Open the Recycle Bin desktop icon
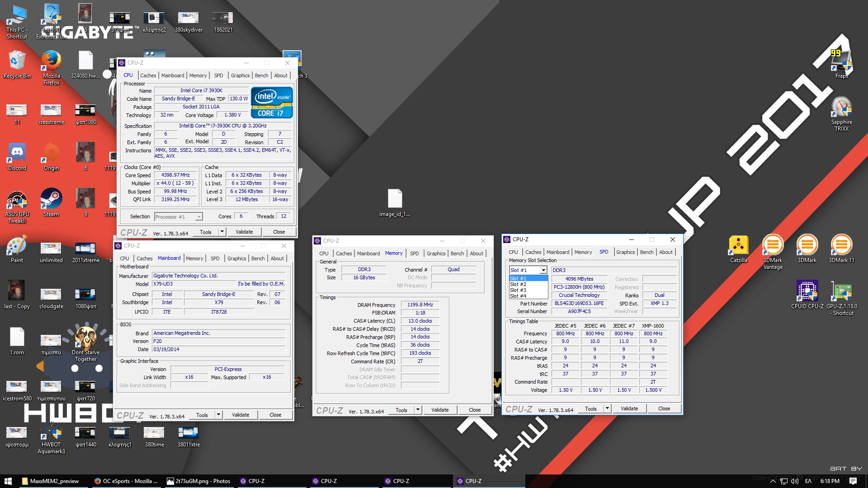The width and height of the screenshot is (868, 488). [x=17, y=64]
